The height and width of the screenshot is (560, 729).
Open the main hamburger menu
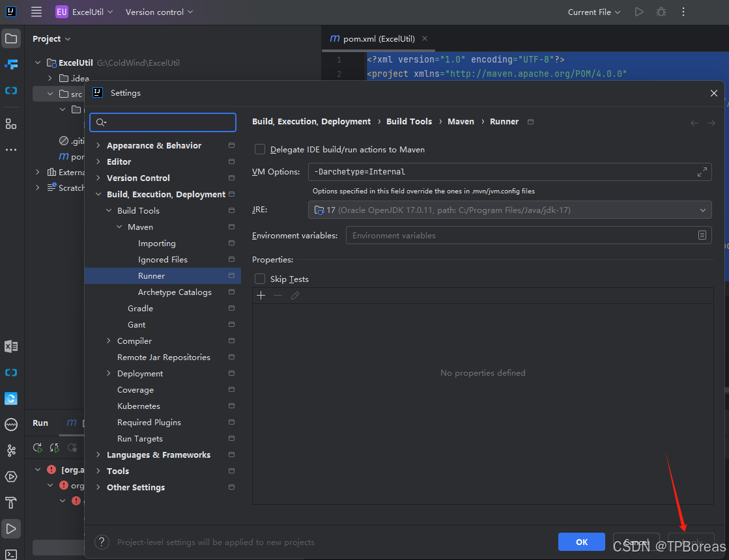(x=36, y=12)
